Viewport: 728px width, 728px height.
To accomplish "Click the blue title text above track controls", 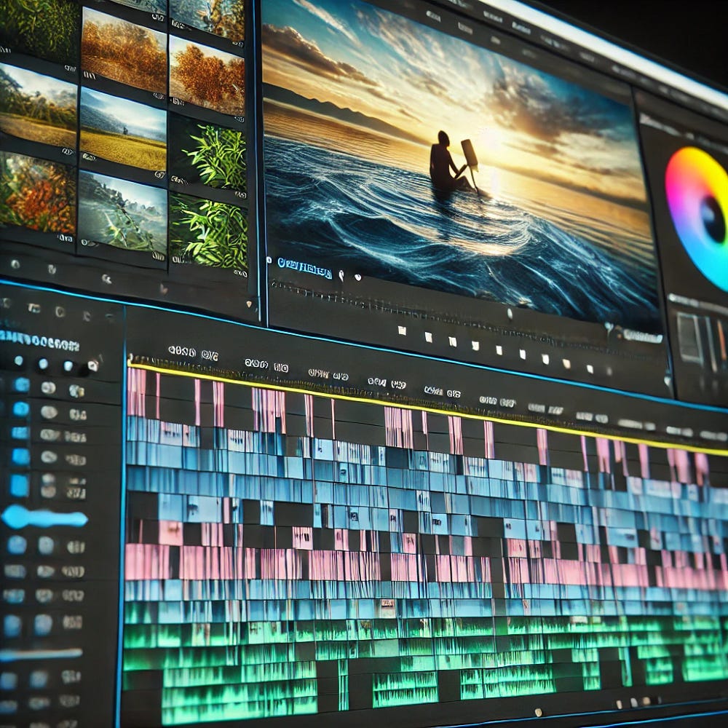I will coord(40,342).
